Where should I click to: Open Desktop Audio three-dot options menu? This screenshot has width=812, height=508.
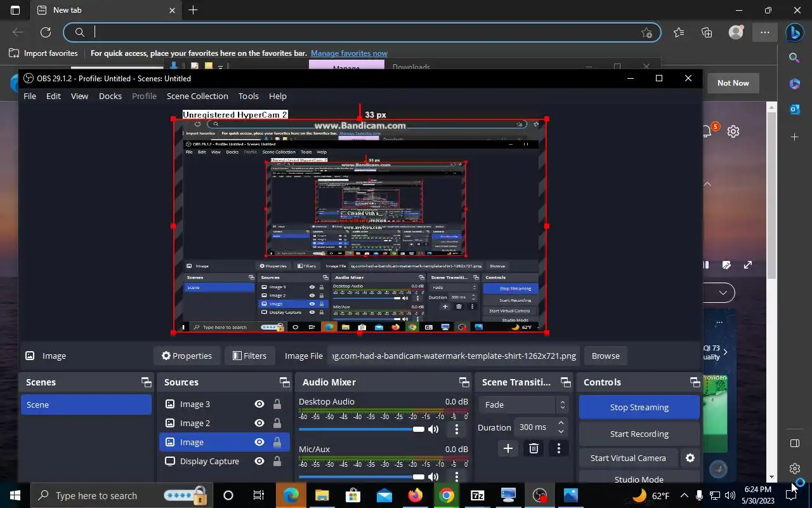click(x=456, y=429)
